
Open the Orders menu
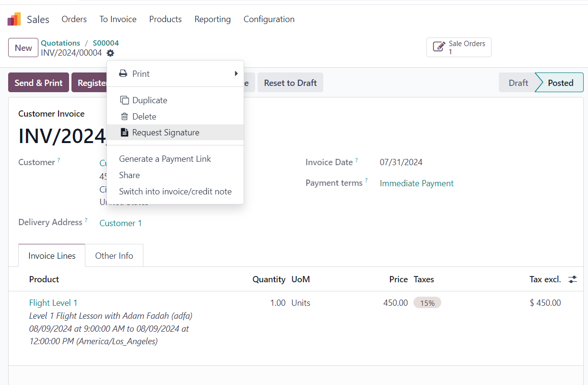click(74, 19)
